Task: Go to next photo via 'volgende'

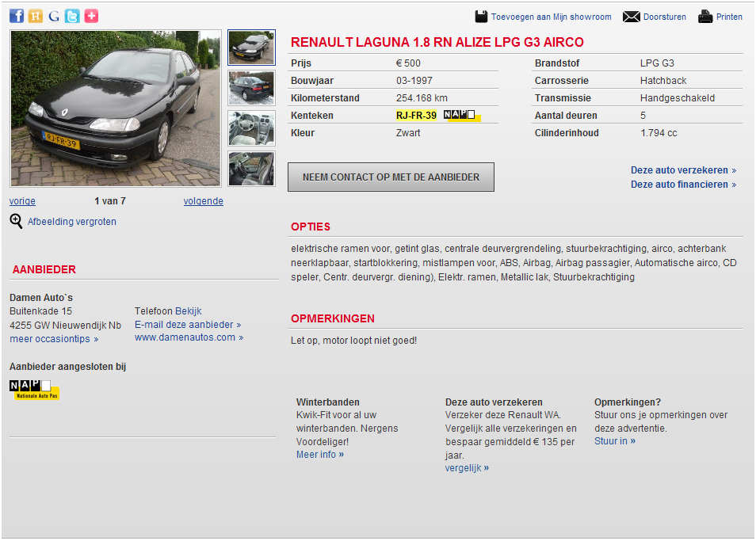Action: point(203,201)
